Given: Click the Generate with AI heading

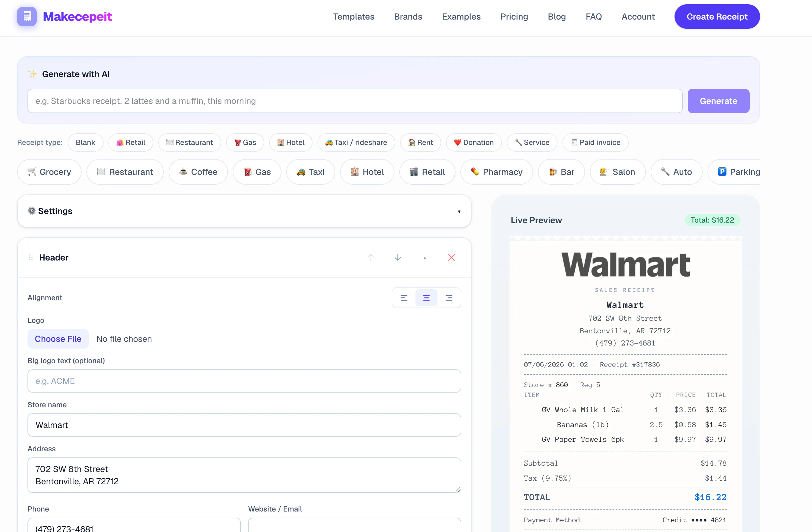Looking at the screenshot, I should pyautogui.click(x=76, y=74).
